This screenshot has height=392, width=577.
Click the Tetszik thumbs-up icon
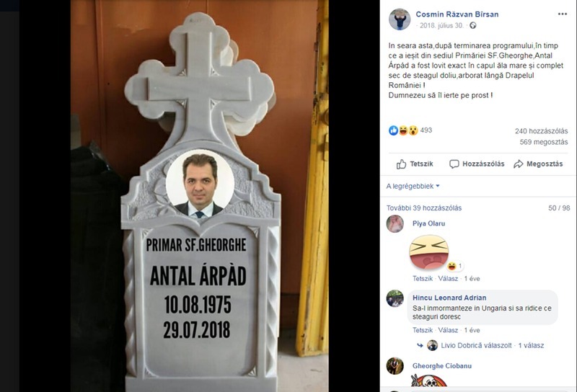(402, 164)
